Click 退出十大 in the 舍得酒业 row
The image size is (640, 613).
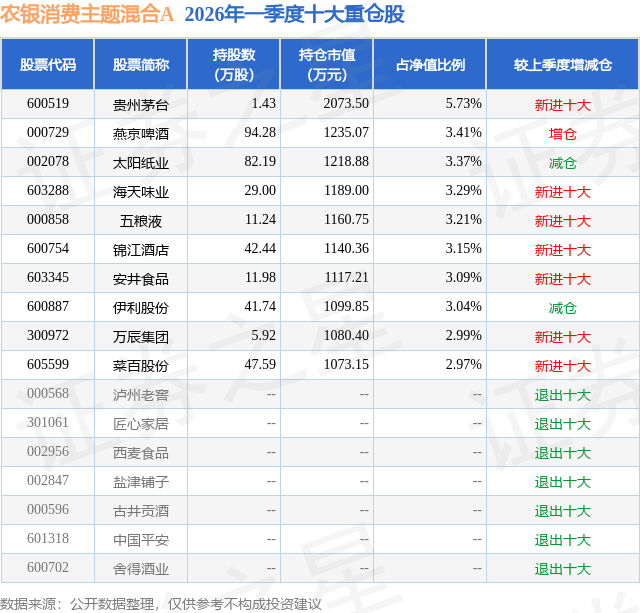563,569
